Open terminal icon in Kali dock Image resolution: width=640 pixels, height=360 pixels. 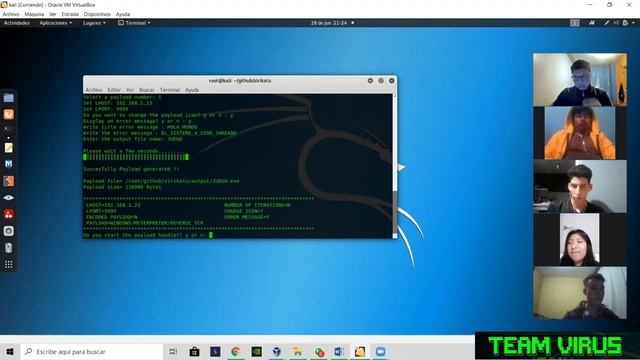pos(9,129)
